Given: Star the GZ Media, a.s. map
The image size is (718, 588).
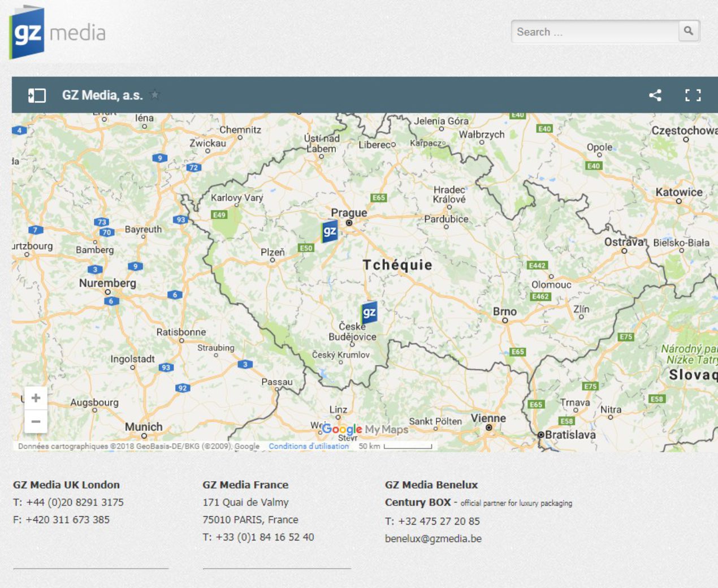Looking at the screenshot, I should (x=155, y=95).
